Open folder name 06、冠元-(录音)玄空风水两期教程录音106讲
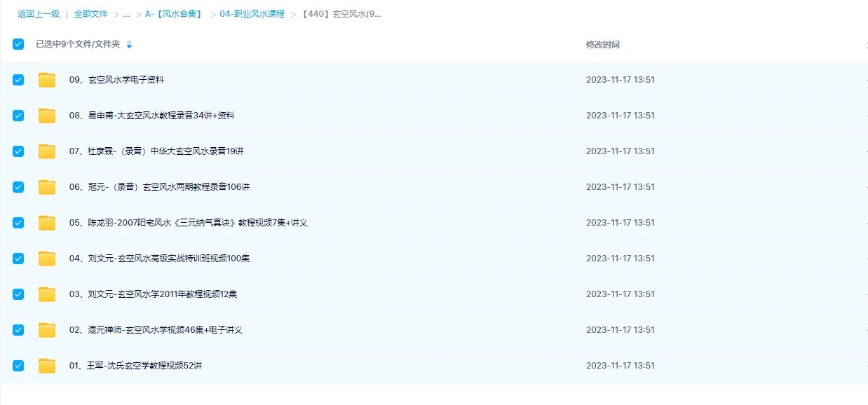The image size is (868, 405). click(x=159, y=187)
